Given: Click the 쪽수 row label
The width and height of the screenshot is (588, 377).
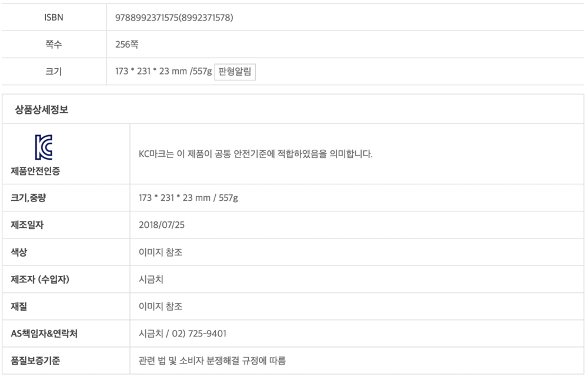Looking at the screenshot, I should pos(54,45).
